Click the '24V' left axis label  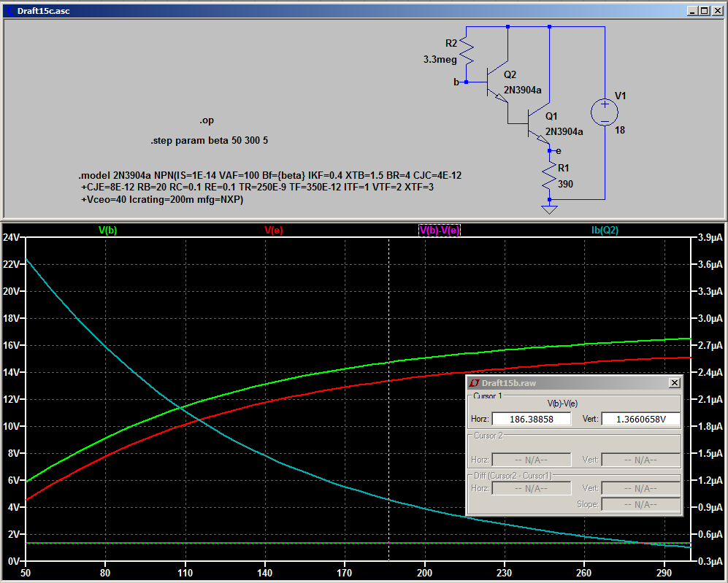coord(11,237)
